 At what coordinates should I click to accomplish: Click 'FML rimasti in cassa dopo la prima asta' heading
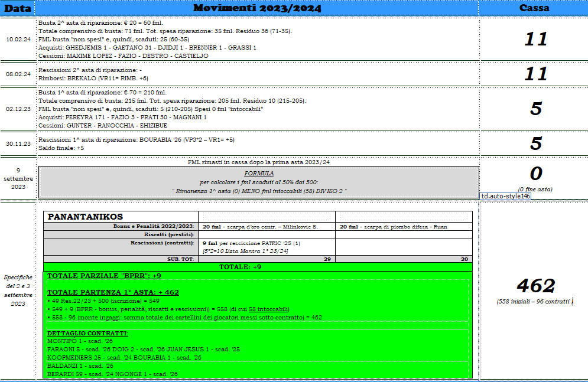tap(259, 162)
